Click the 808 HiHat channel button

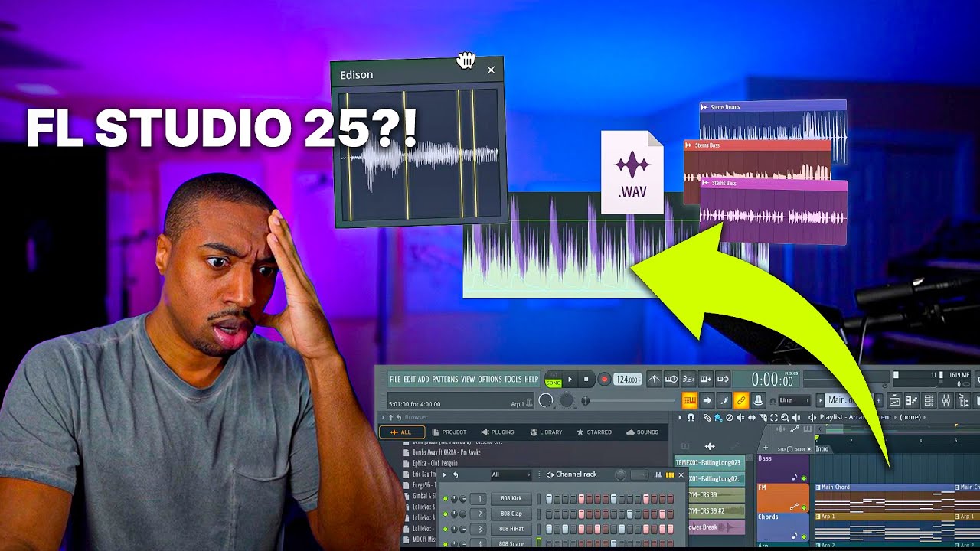[511, 529]
